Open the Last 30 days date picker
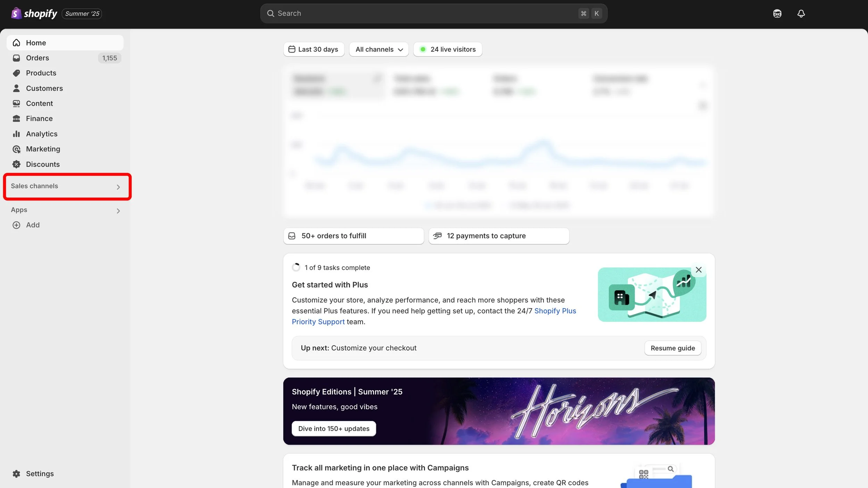The image size is (868, 488). pyautogui.click(x=314, y=49)
